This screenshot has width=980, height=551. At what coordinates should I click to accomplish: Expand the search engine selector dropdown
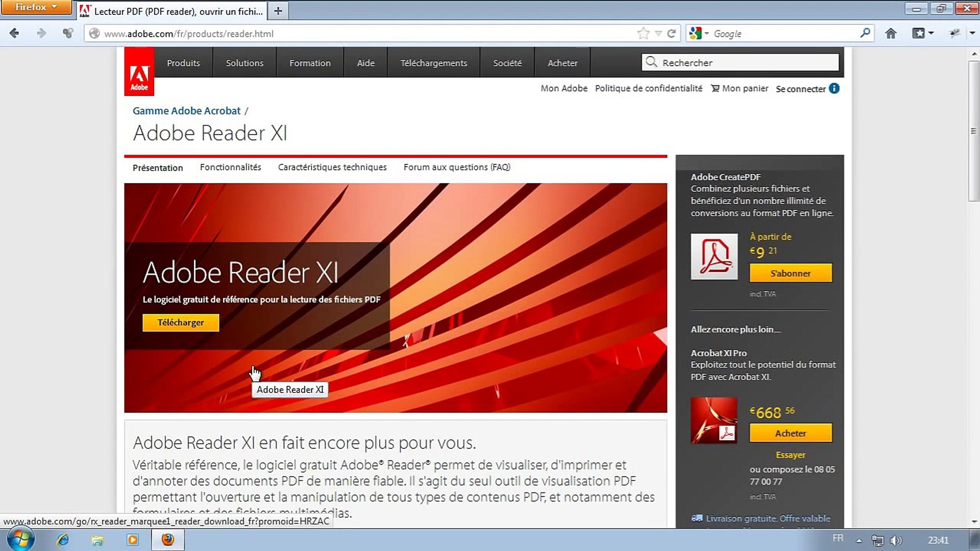pos(707,34)
